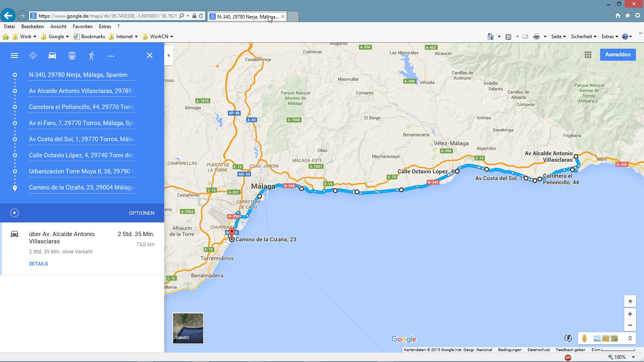
Task: Open the ? help menu
Action: pyautogui.click(x=118, y=27)
